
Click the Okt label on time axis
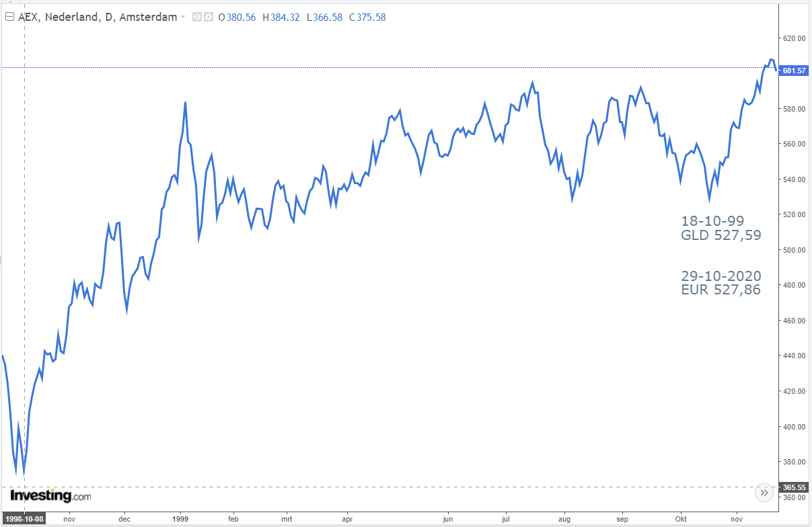coord(682,519)
